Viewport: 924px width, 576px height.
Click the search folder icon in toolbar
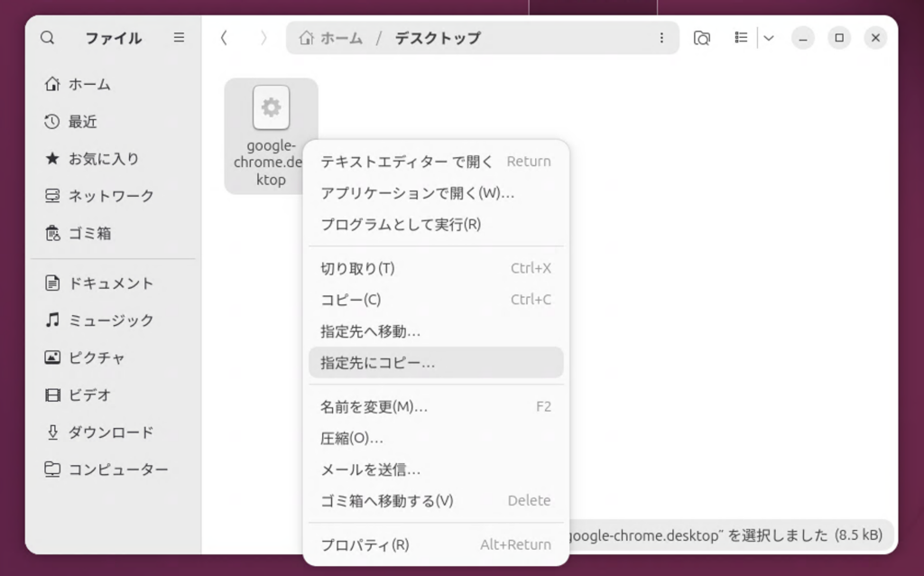(701, 38)
